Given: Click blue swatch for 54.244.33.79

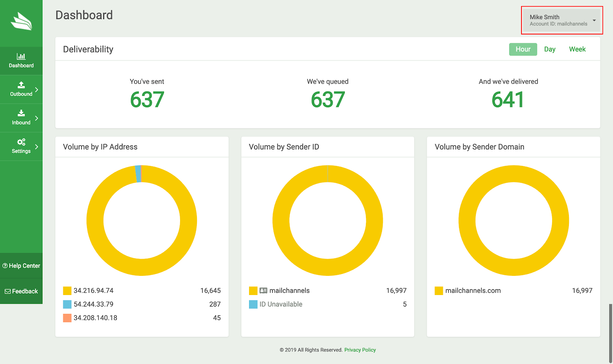Looking at the screenshot, I should pos(67,304).
